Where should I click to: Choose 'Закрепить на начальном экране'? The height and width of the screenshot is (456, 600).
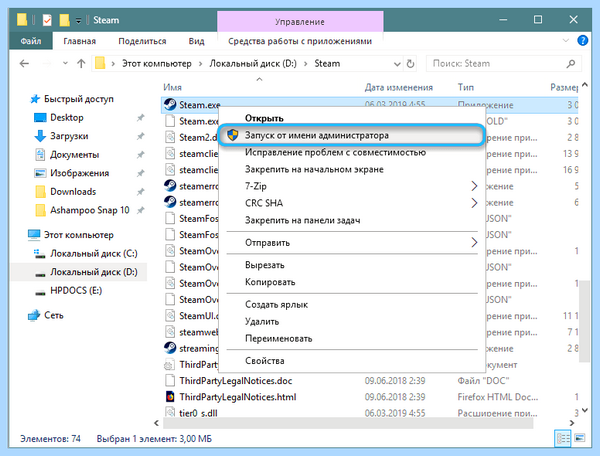(314, 169)
